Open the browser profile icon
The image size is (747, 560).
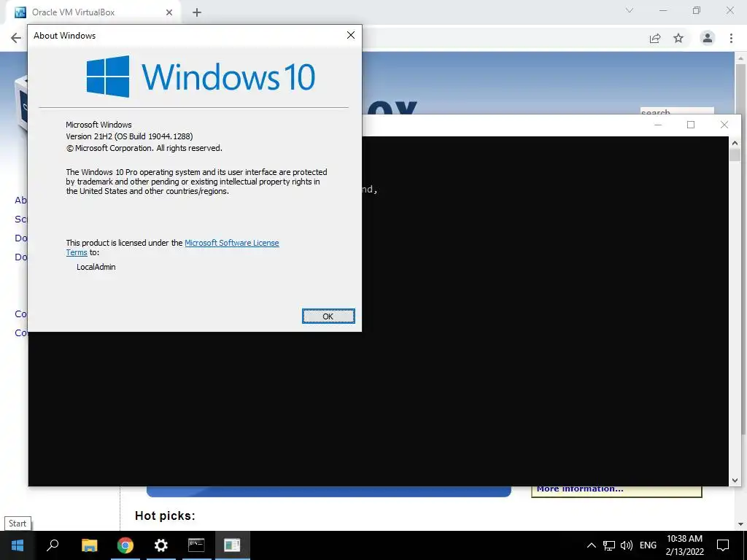coord(708,38)
